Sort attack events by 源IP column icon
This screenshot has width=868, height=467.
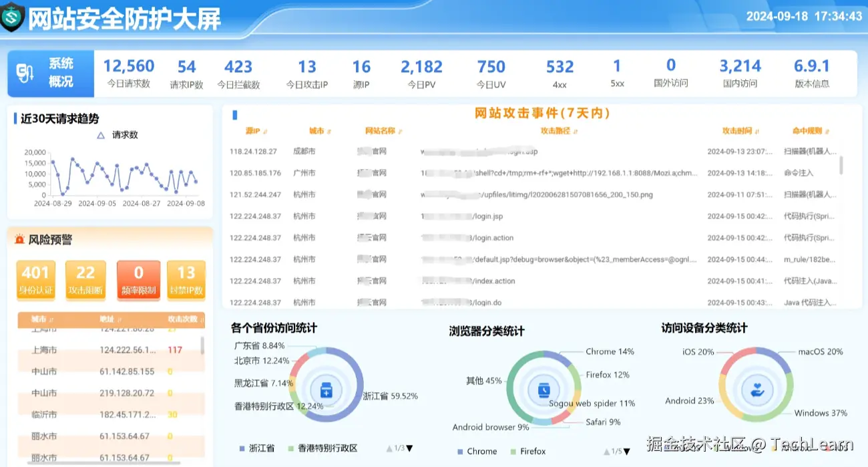pos(265,132)
